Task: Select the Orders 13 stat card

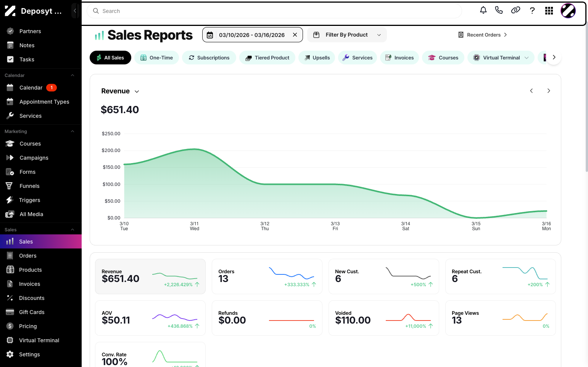Action: (x=267, y=277)
